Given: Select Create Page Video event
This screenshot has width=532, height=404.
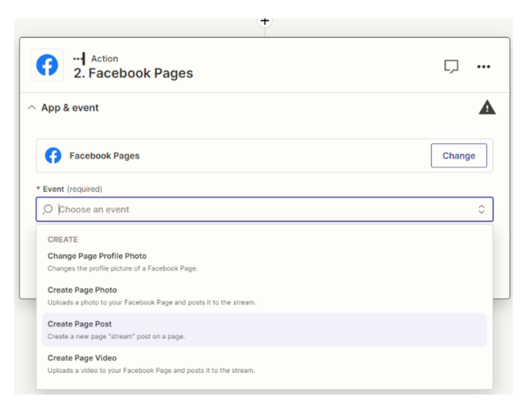Looking at the screenshot, I should click(265, 364).
